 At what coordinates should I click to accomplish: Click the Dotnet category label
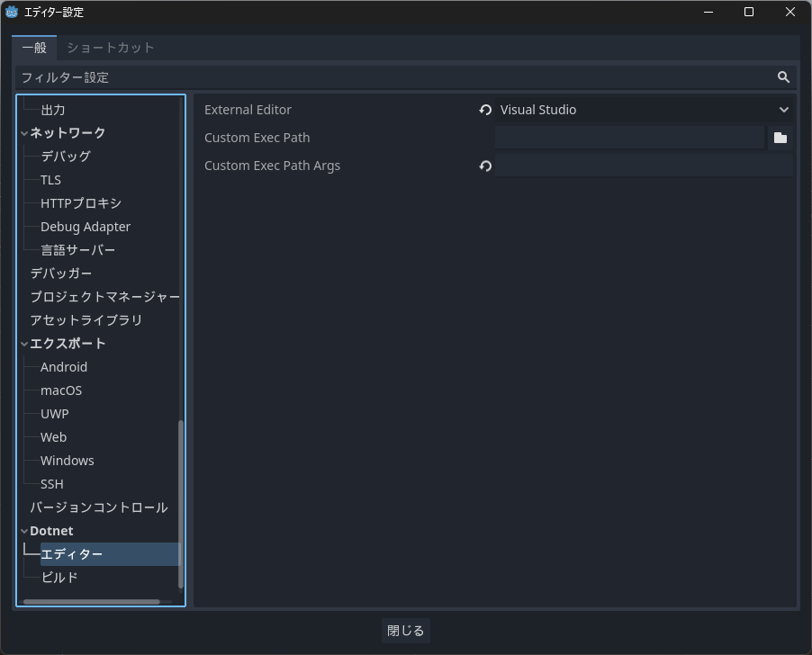point(51,531)
